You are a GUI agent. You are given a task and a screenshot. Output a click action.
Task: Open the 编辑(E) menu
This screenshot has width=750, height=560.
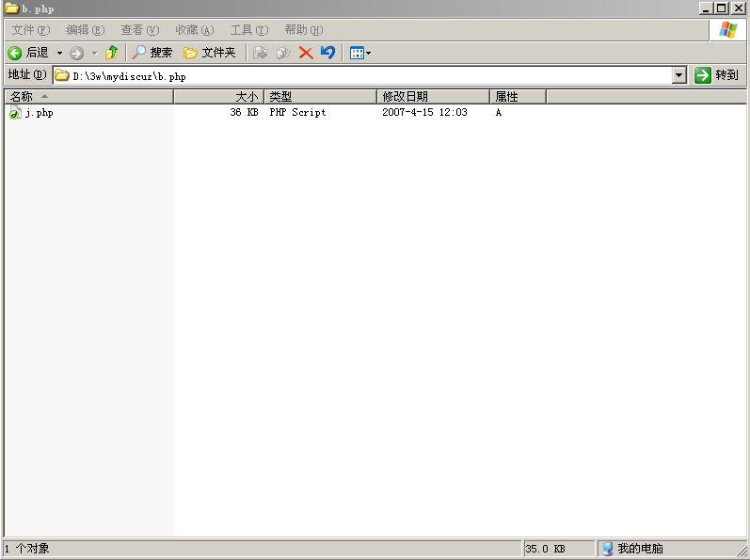pyautogui.click(x=85, y=30)
